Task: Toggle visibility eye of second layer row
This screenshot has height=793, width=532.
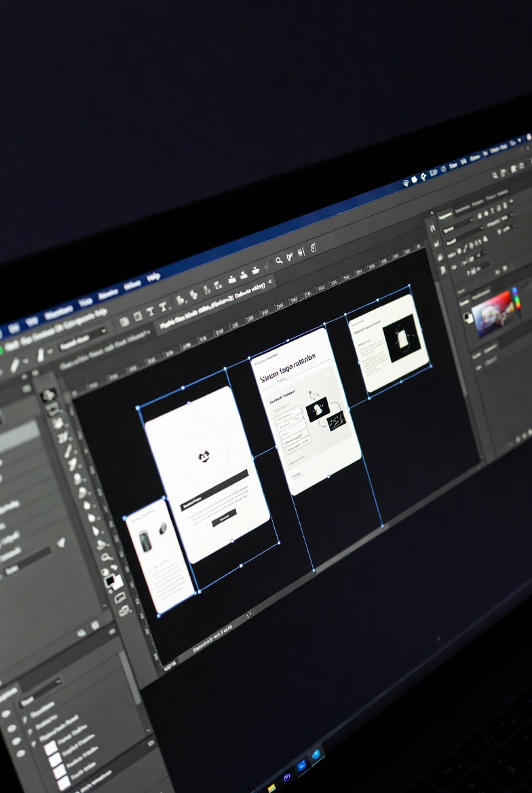Action: [x=10, y=729]
